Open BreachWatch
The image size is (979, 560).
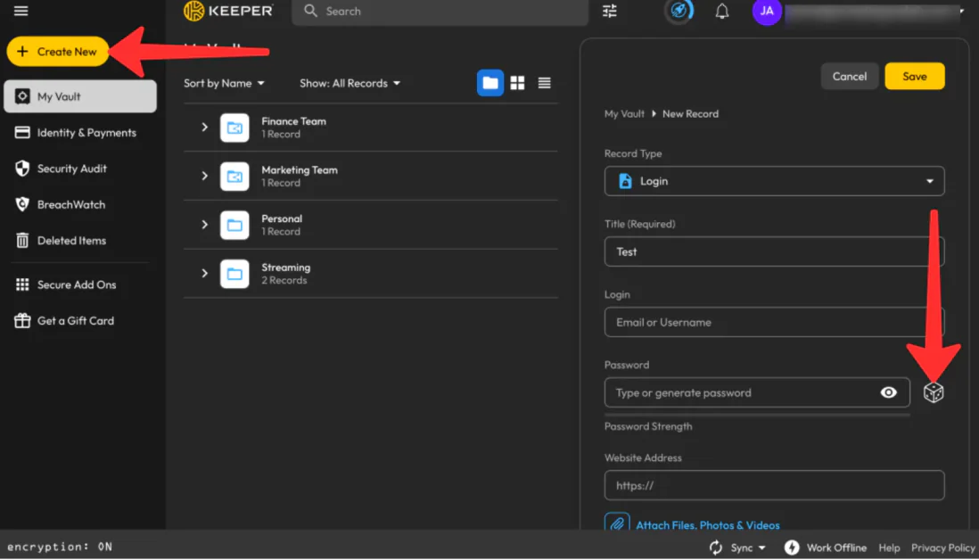coord(60,205)
